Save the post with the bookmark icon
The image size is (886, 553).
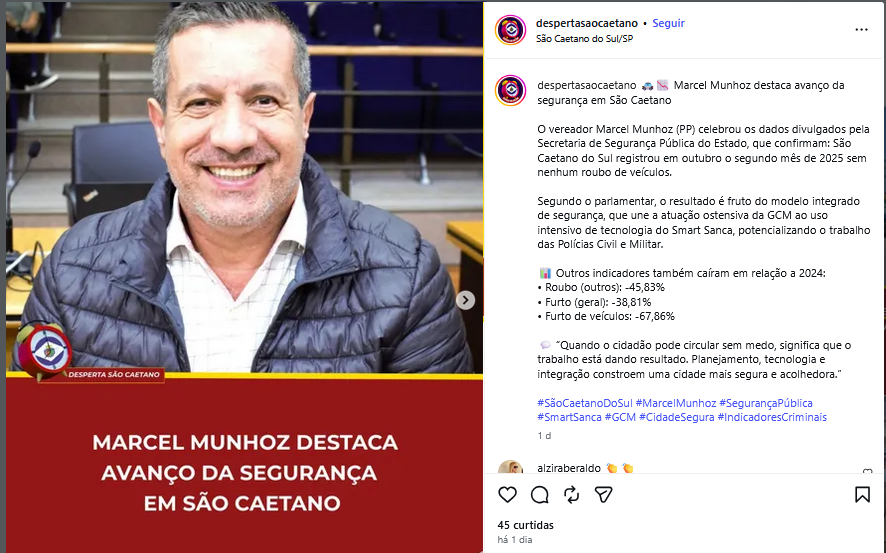click(862, 495)
